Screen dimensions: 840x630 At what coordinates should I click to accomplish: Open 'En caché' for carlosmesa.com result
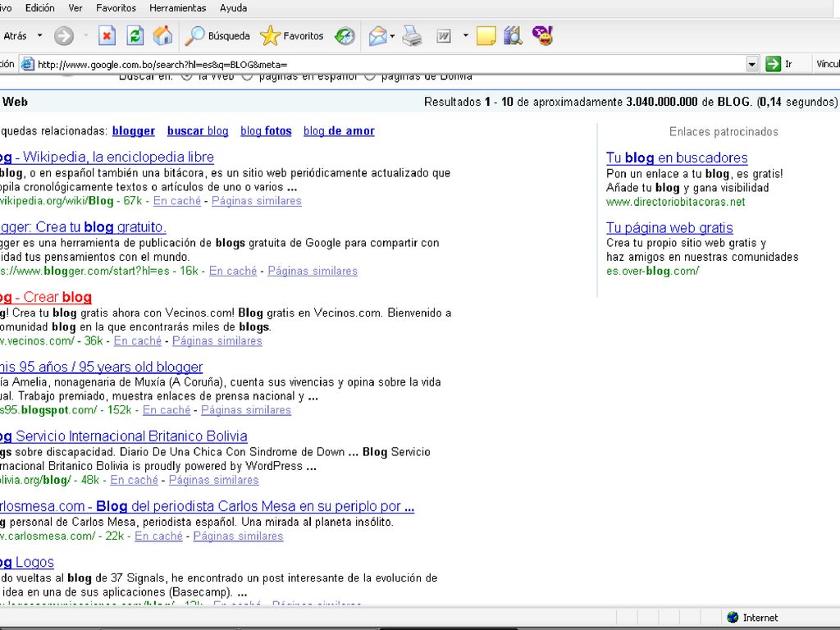point(158,536)
